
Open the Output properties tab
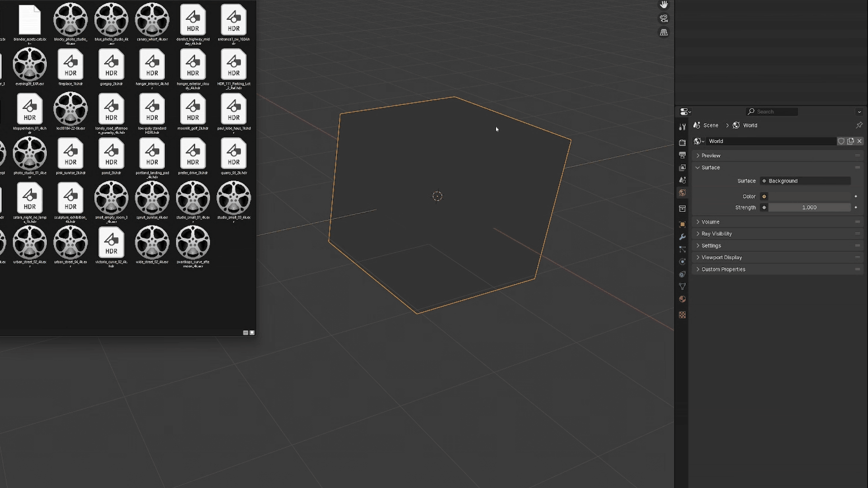point(682,155)
